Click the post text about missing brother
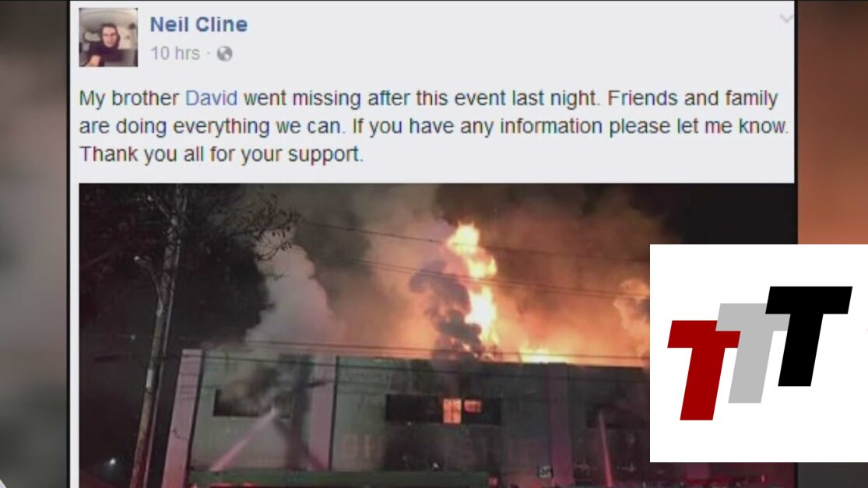Viewport: 868px width, 488px height. pyautogui.click(x=434, y=125)
